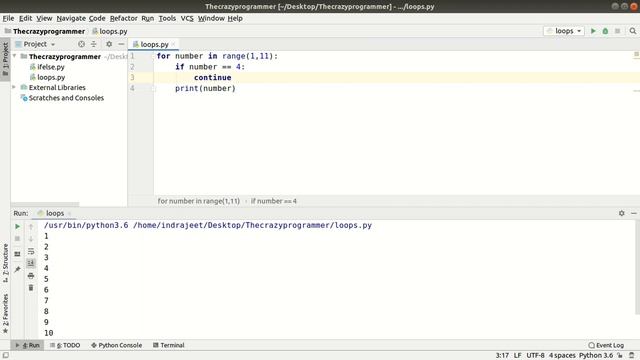640x360 pixels.
Task: Click Python 3.6 interpreter in status bar
Action: (596, 356)
